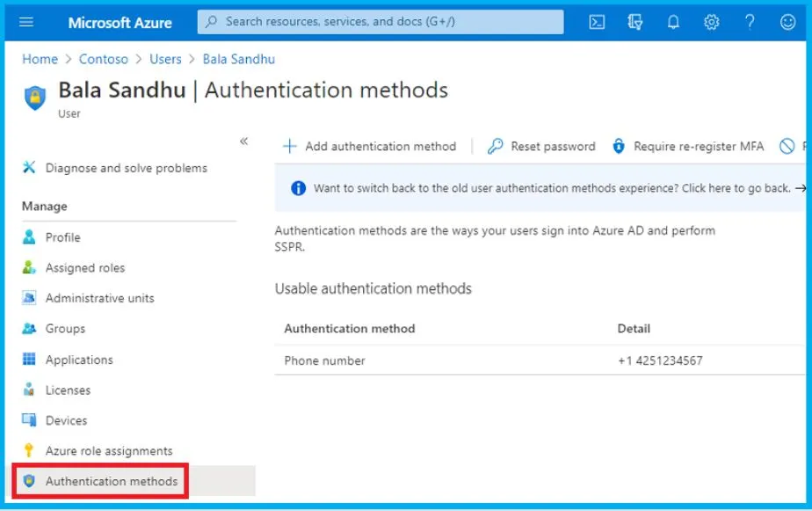Open the Profile menu item
Viewport: 812px width, 511px height.
(62, 237)
